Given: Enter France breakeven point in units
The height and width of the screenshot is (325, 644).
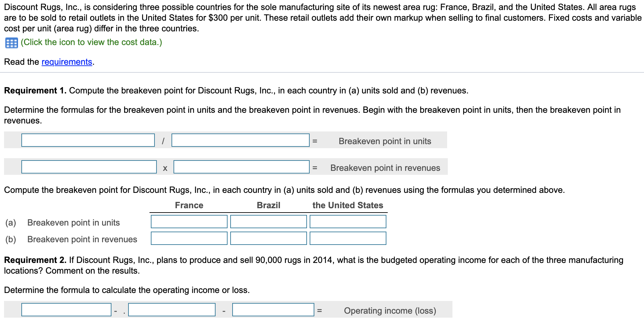Looking at the screenshot, I should pyautogui.click(x=189, y=221).
